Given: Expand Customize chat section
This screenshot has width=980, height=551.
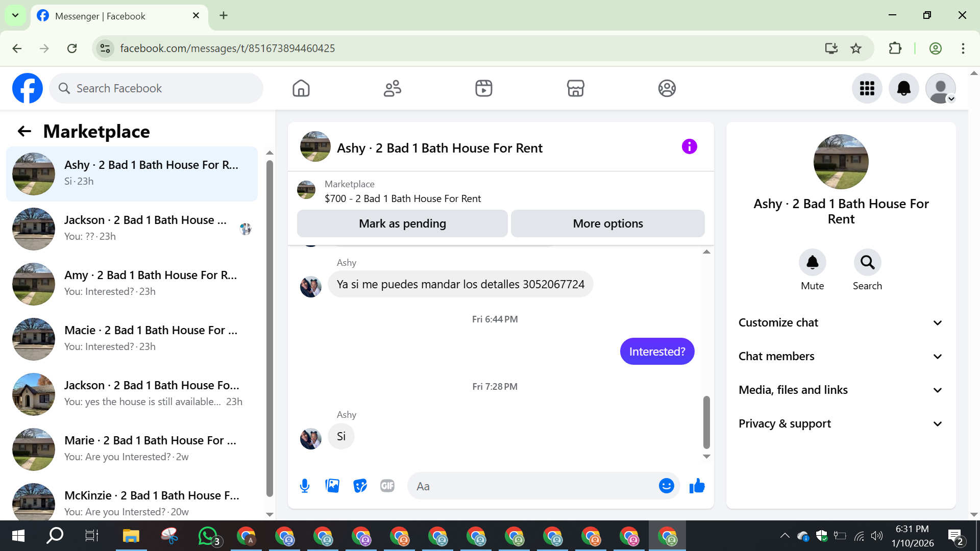Looking at the screenshot, I should [x=841, y=322].
